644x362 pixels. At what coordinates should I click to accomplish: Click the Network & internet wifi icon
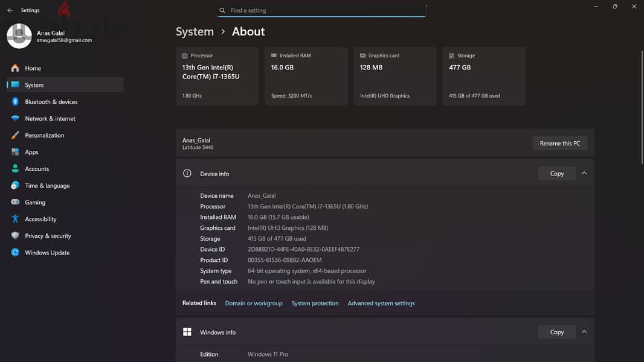pyautogui.click(x=15, y=118)
